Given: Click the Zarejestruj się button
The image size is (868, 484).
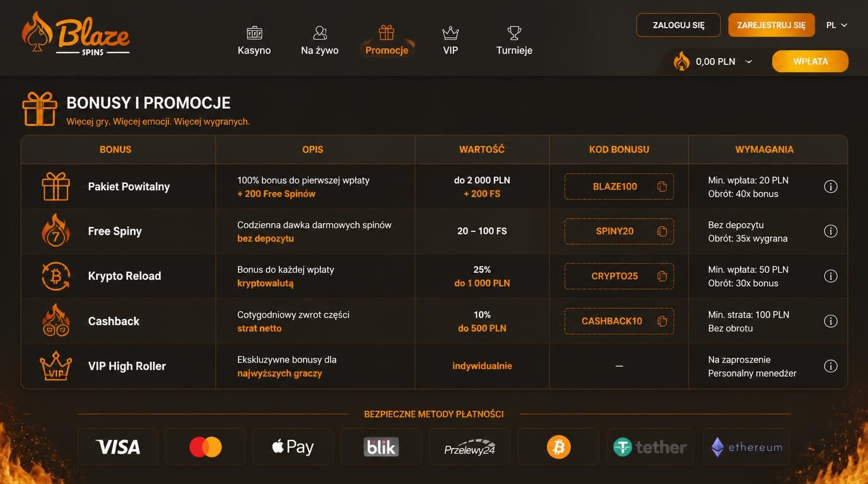Looking at the screenshot, I should pos(771,25).
